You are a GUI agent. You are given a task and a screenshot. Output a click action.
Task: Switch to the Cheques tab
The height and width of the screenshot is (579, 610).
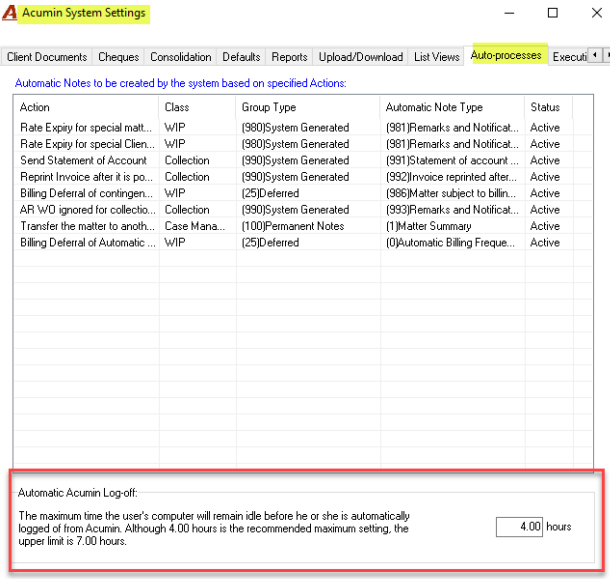coord(118,57)
